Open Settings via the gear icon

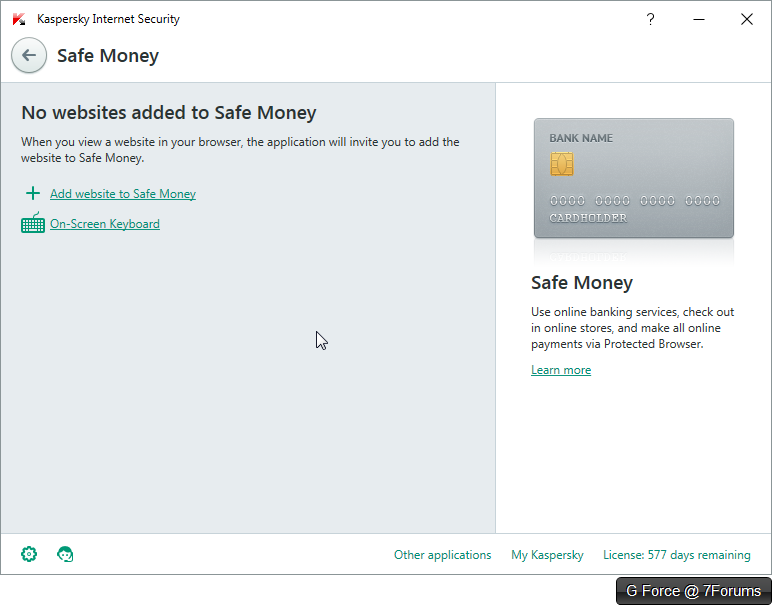[29, 554]
